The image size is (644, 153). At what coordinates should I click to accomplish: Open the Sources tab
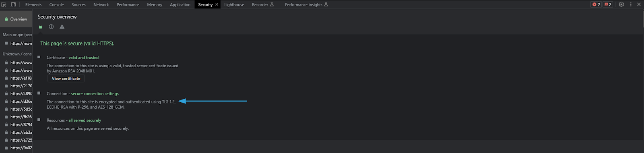[78, 4]
